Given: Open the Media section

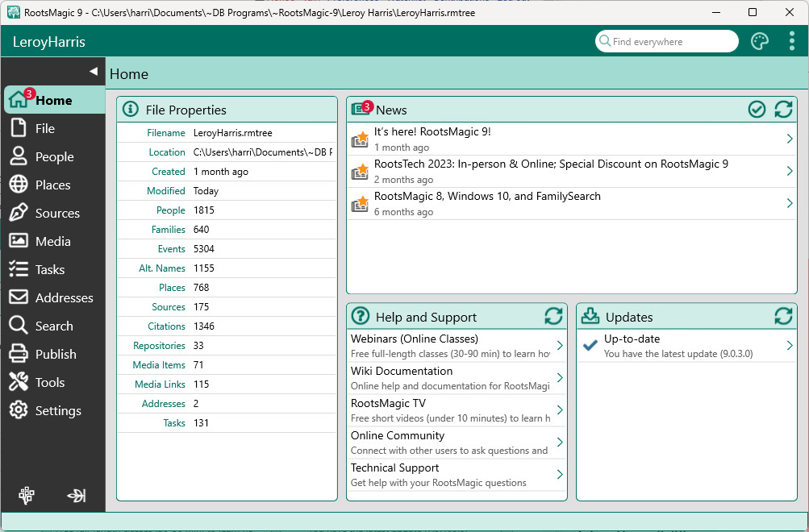Looking at the screenshot, I should 52,242.
